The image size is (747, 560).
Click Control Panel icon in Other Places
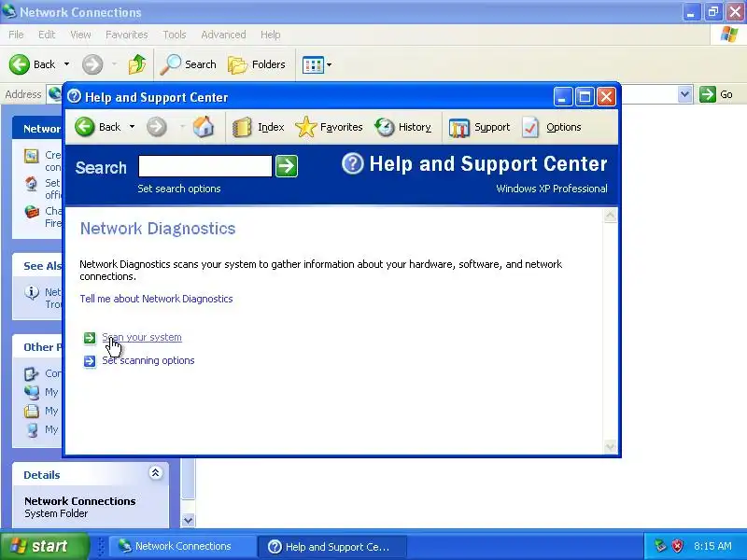tap(32, 374)
